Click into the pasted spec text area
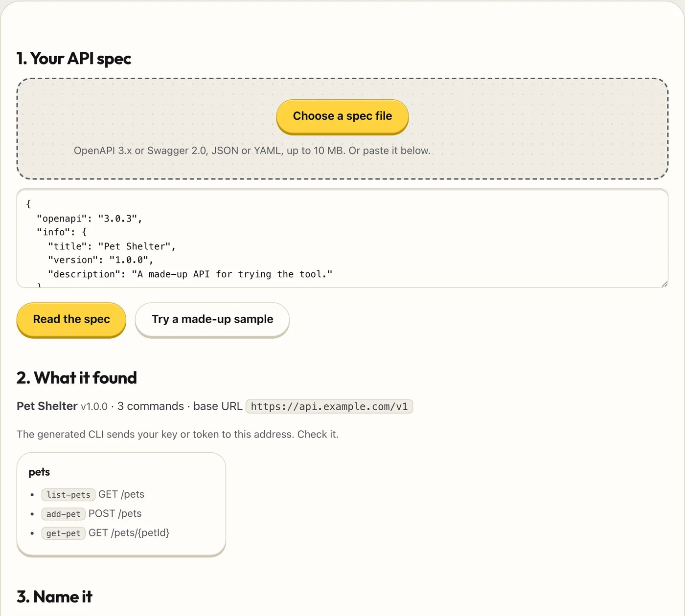 (x=342, y=239)
